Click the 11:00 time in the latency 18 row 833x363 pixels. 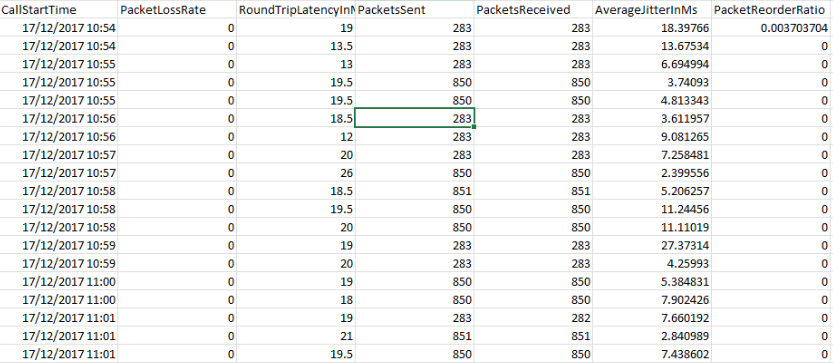pos(59,299)
